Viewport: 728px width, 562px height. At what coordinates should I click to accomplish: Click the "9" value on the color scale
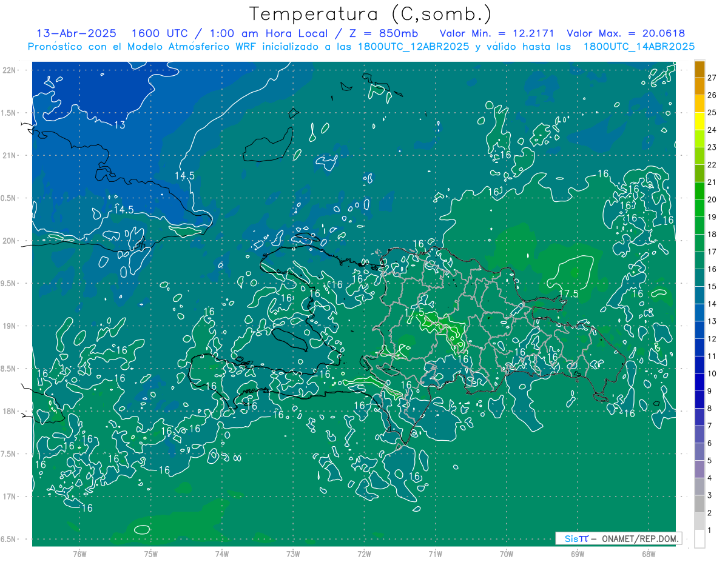point(709,391)
